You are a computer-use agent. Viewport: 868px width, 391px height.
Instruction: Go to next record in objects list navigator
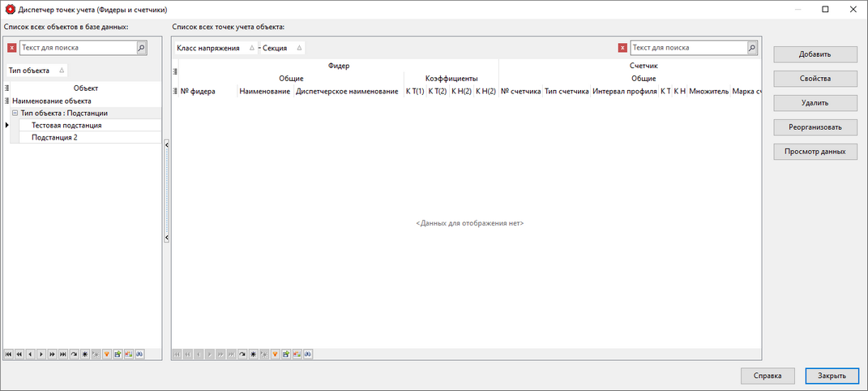pyautogui.click(x=41, y=354)
